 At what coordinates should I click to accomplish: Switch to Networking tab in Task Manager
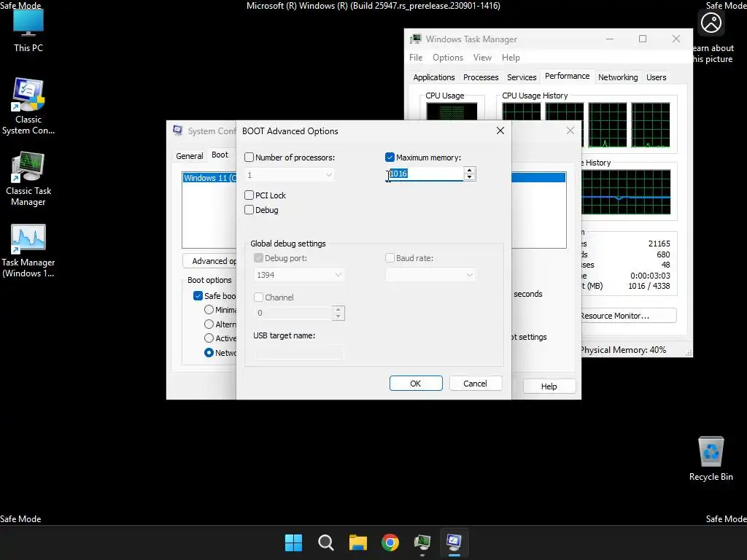[618, 77]
